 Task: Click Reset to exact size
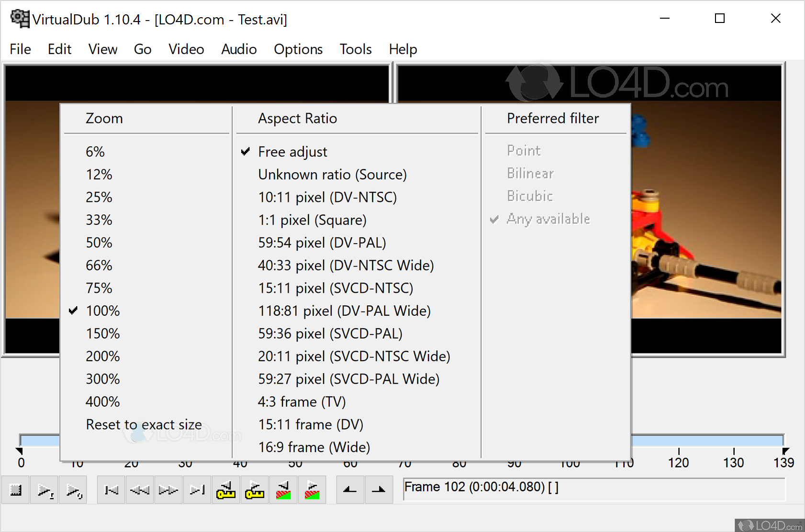tap(144, 424)
